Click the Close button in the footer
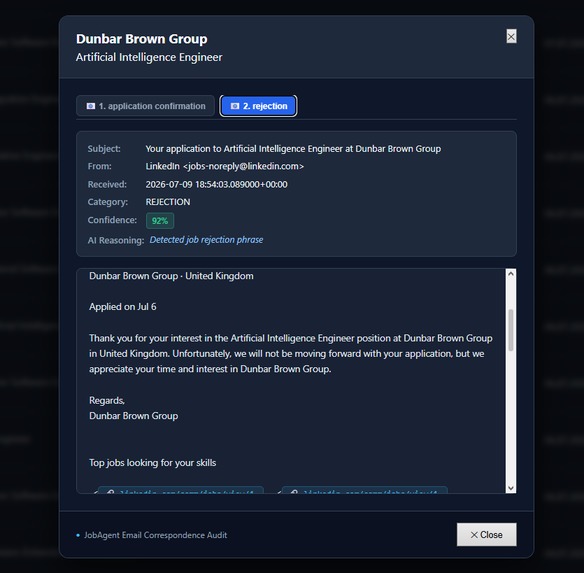Image resolution: width=584 pixels, height=573 pixels. tap(486, 535)
